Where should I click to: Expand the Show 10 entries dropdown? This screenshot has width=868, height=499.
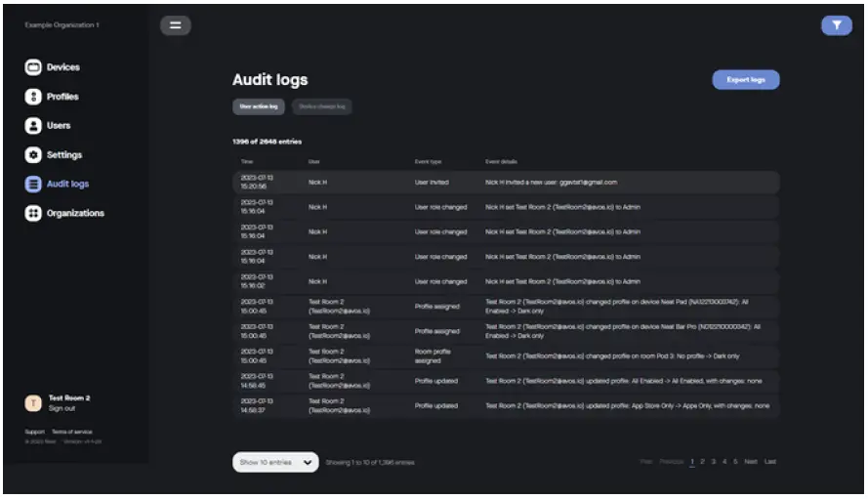click(x=276, y=462)
